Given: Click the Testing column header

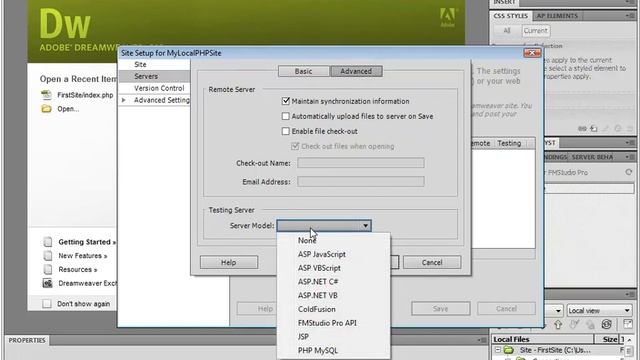Looking at the screenshot, I should tap(509, 143).
